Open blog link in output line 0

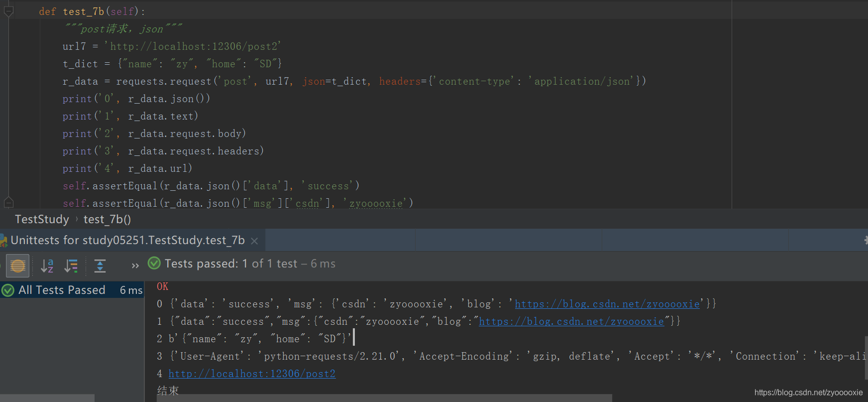(607, 304)
